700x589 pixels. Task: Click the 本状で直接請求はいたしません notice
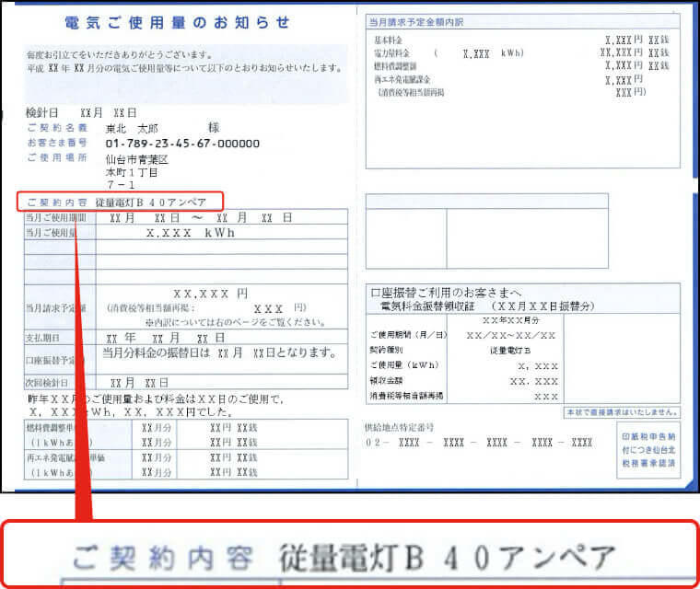pyautogui.click(x=623, y=412)
